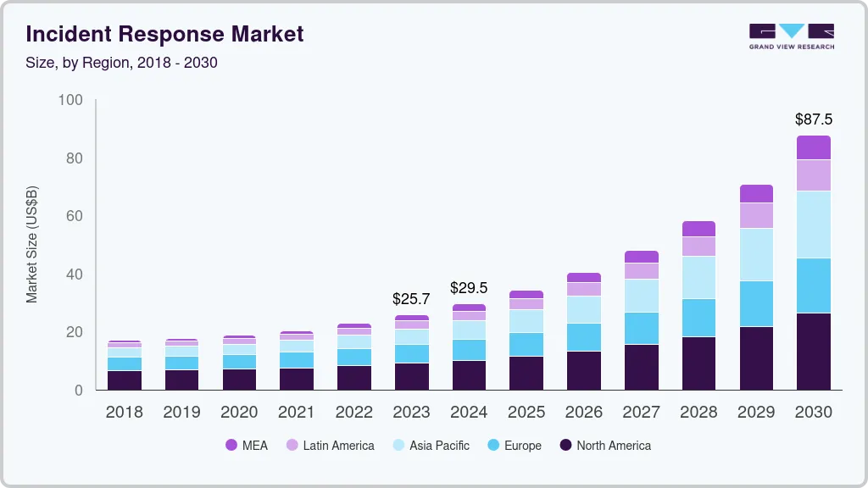Toggle the North America legend label
Screen dimensions: 868x488
click(614, 446)
